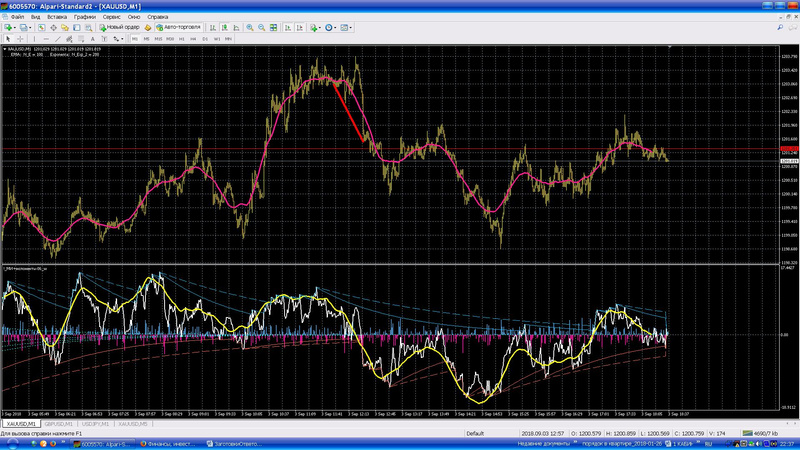
Task: Select the vertical line tool
Action: point(34,38)
